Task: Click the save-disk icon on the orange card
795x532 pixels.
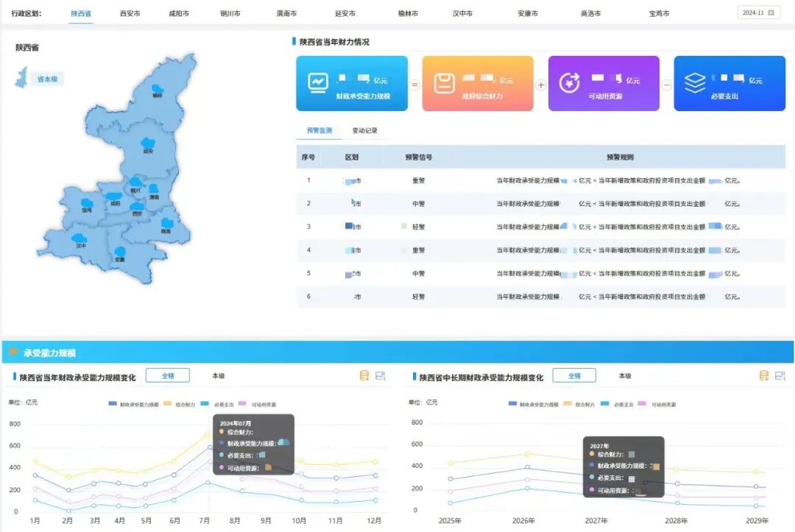Action: pos(444,83)
